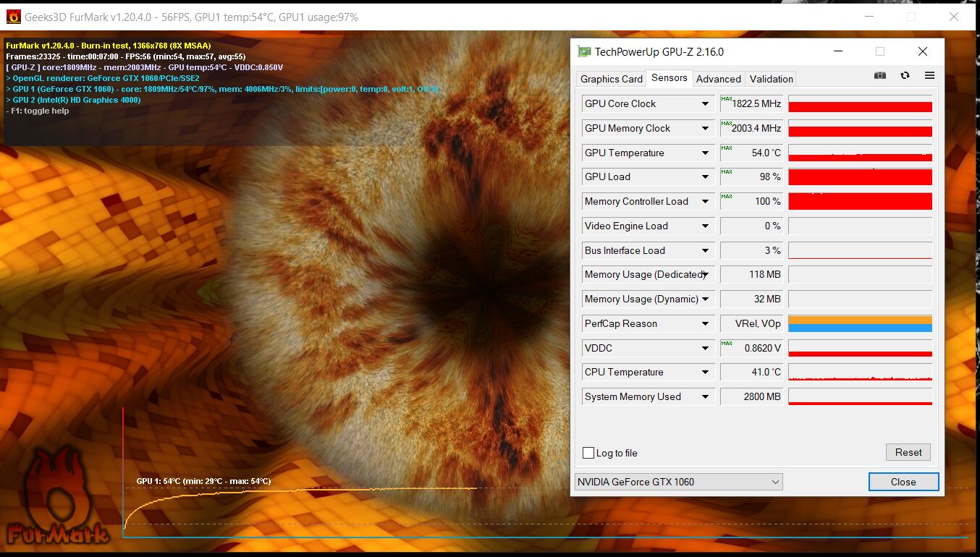This screenshot has width=980, height=557.
Task: Click the GPU Core Clock value 1822.5 MHz
Action: pos(751,103)
